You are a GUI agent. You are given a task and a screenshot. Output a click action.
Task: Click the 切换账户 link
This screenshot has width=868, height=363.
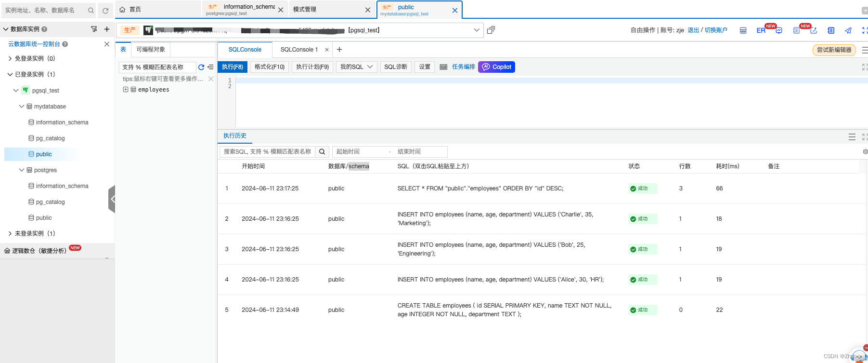[x=716, y=30]
